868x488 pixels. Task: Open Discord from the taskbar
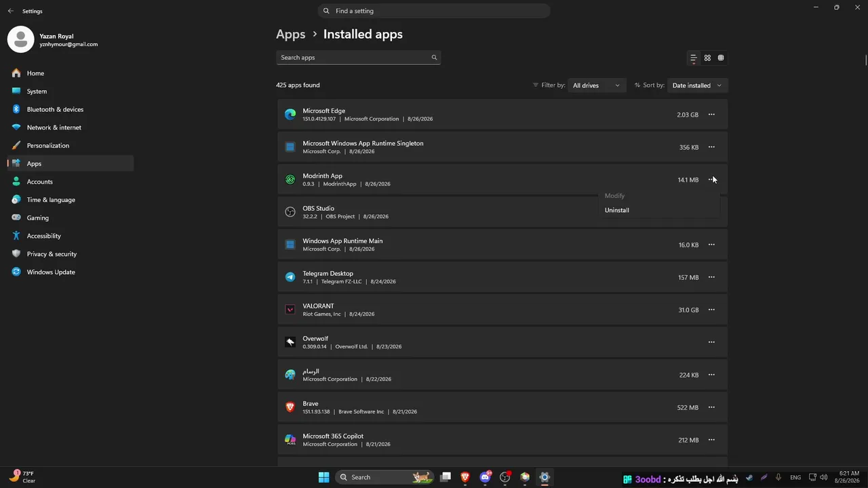pyautogui.click(x=486, y=477)
